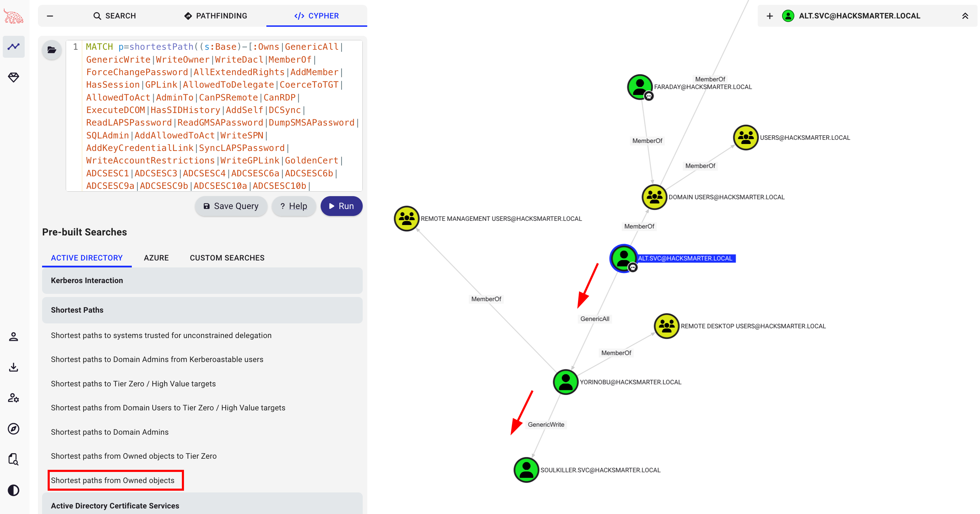
Task: Click the BloodHound logo icon
Action: [13, 16]
